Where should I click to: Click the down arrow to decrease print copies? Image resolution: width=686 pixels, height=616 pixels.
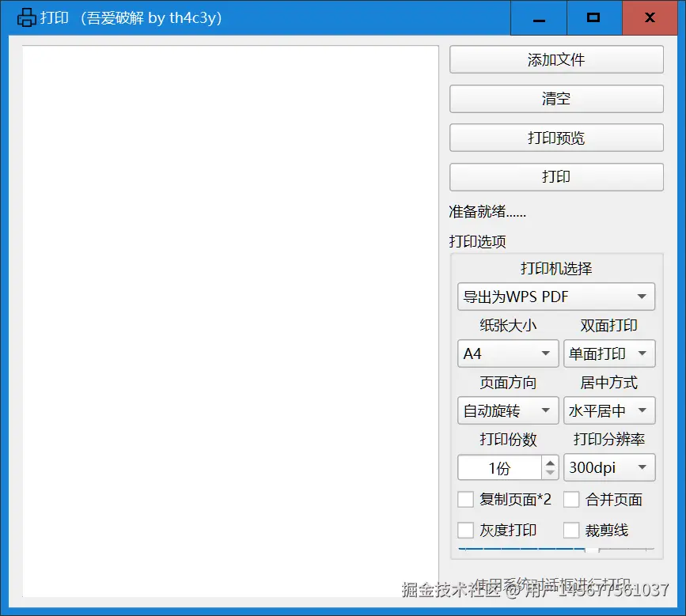(551, 472)
